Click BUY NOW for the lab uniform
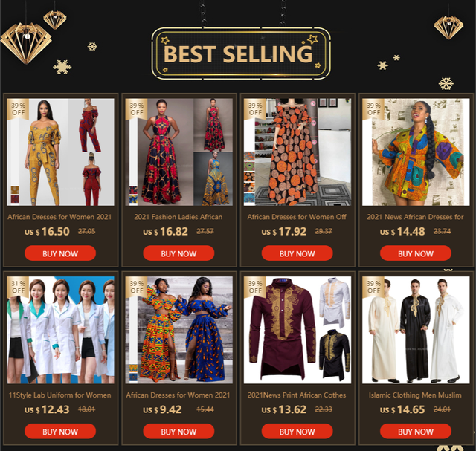This screenshot has height=451, width=476. (60, 431)
